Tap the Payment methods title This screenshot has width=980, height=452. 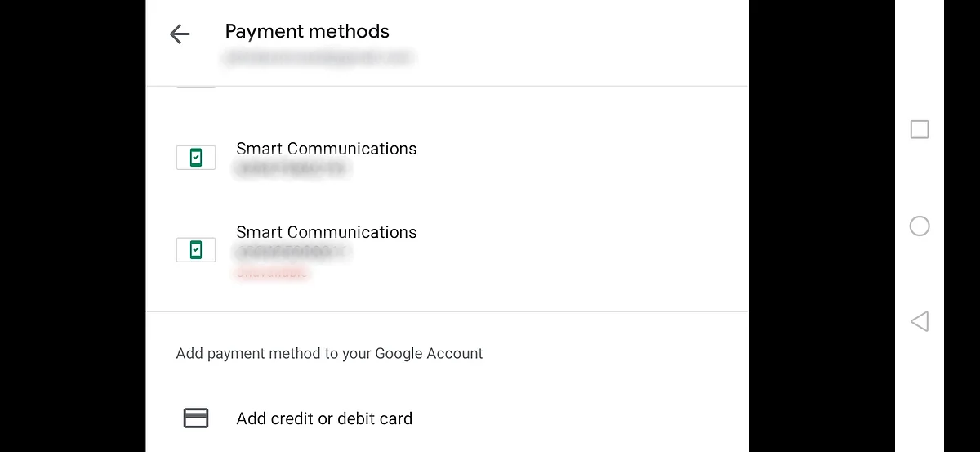click(307, 31)
